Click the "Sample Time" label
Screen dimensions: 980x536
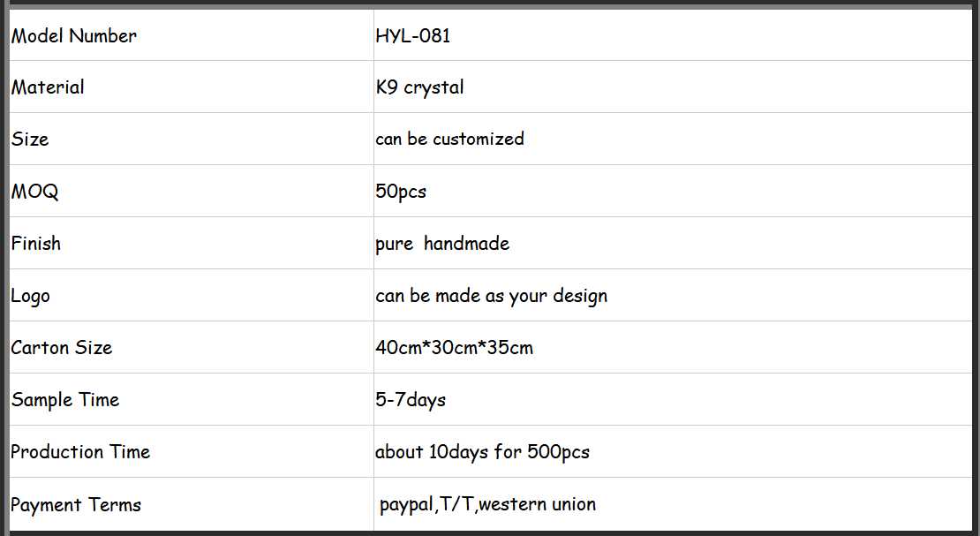[65, 400]
